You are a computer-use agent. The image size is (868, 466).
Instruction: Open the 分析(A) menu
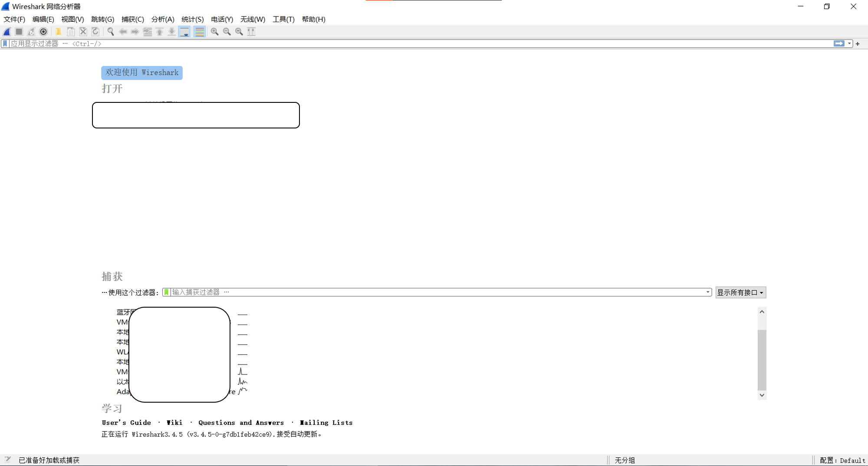pos(163,19)
